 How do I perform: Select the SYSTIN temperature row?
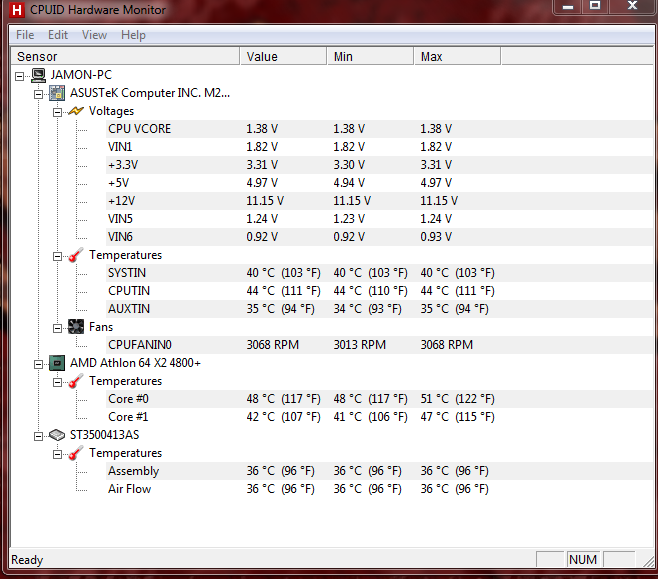(380, 273)
